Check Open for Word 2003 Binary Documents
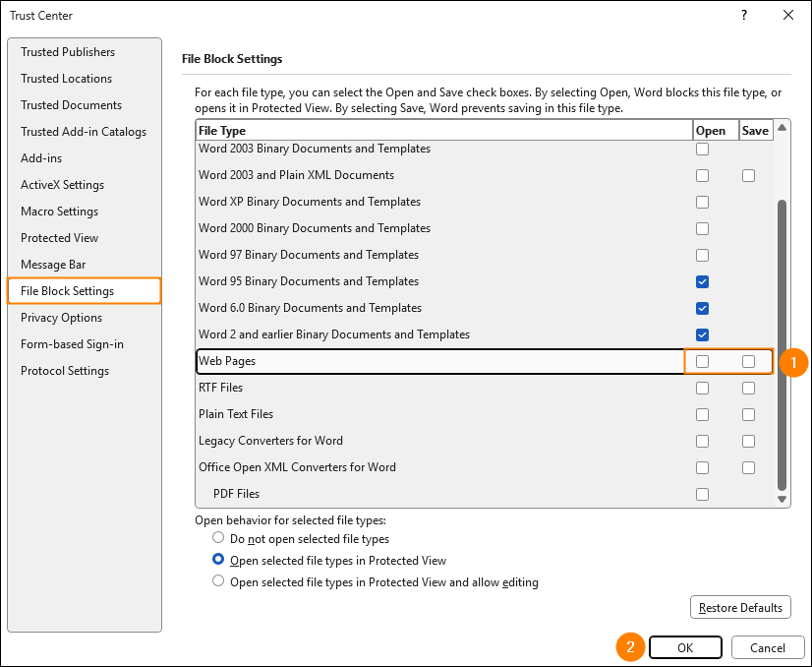812x667 pixels. (702, 150)
